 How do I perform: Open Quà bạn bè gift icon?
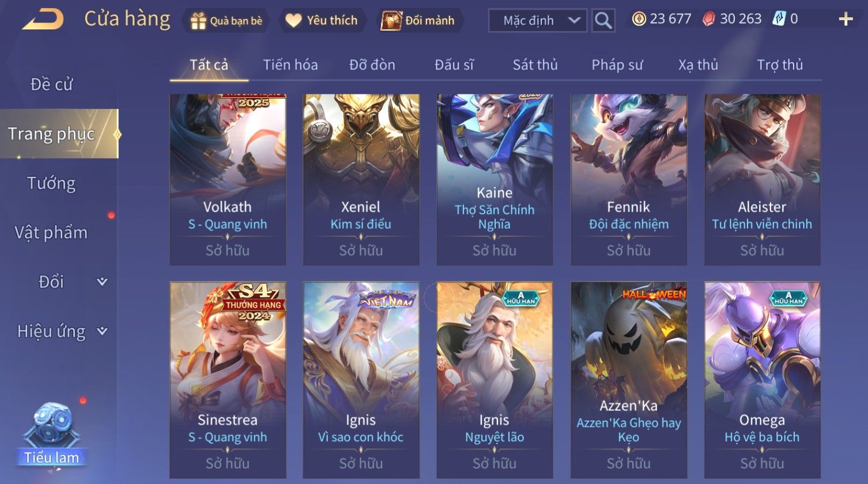(198, 21)
